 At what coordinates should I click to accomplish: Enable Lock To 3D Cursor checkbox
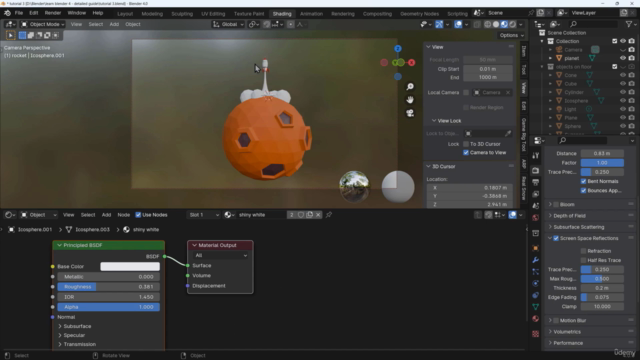pos(466,144)
